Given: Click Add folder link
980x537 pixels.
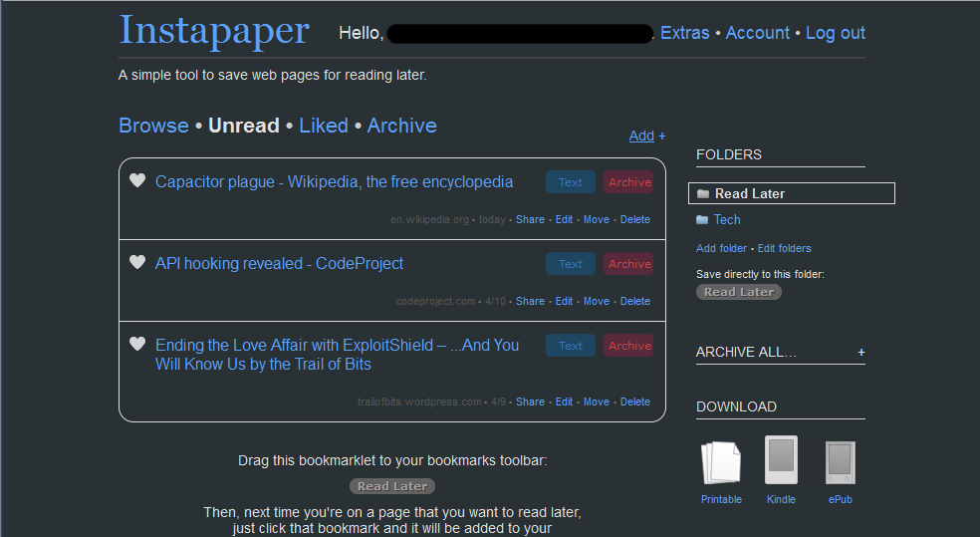Looking at the screenshot, I should coord(721,248).
